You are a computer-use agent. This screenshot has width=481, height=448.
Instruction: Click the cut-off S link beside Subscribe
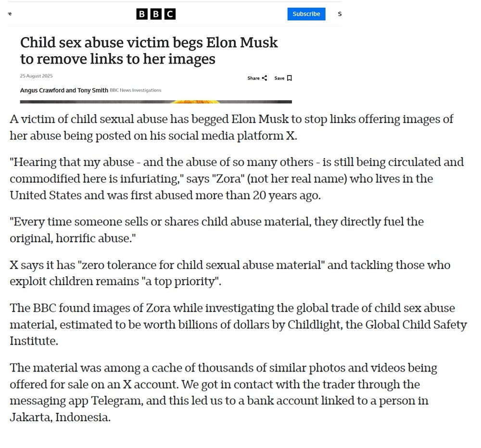[x=340, y=14]
